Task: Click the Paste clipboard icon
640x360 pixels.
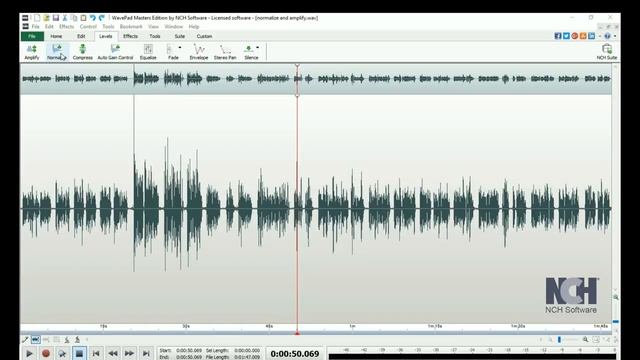Action: pyautogui.click(x=83, y=18)
